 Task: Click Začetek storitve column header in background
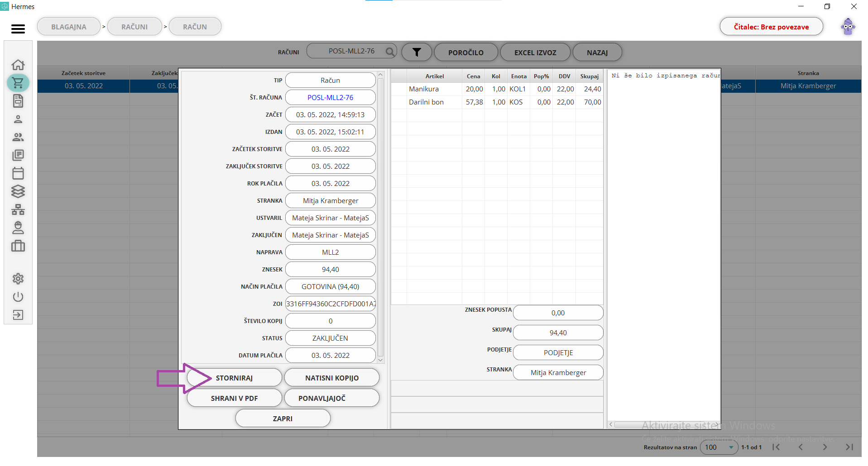point(84,73)
